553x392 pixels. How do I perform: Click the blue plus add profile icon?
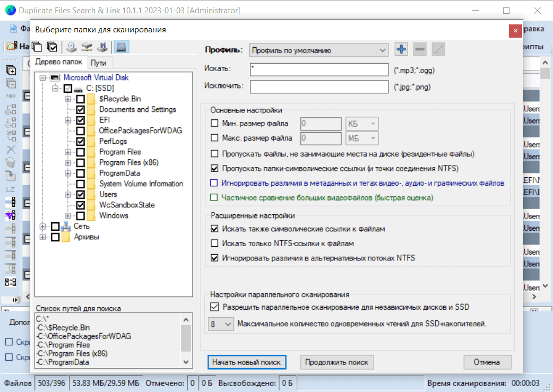[401, 49]
